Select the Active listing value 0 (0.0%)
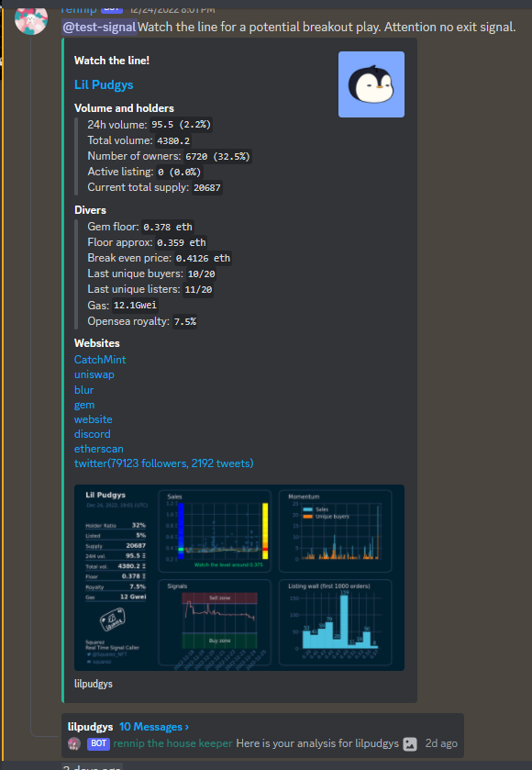 180,173
